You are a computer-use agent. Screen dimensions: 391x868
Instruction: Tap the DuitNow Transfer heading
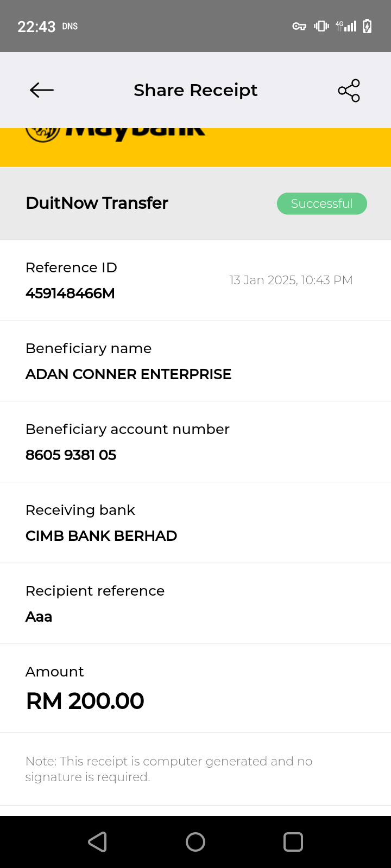pos(97,203)
